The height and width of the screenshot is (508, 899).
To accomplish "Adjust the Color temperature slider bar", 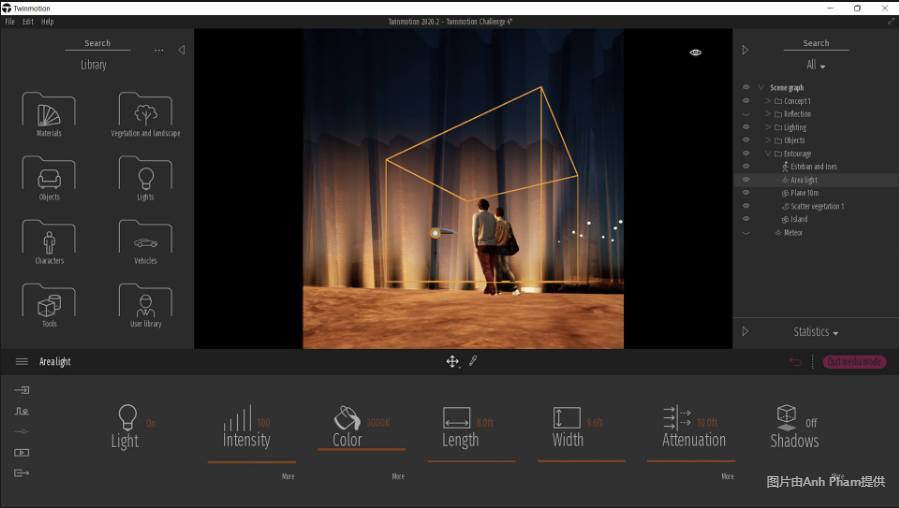I will (361, 450).
